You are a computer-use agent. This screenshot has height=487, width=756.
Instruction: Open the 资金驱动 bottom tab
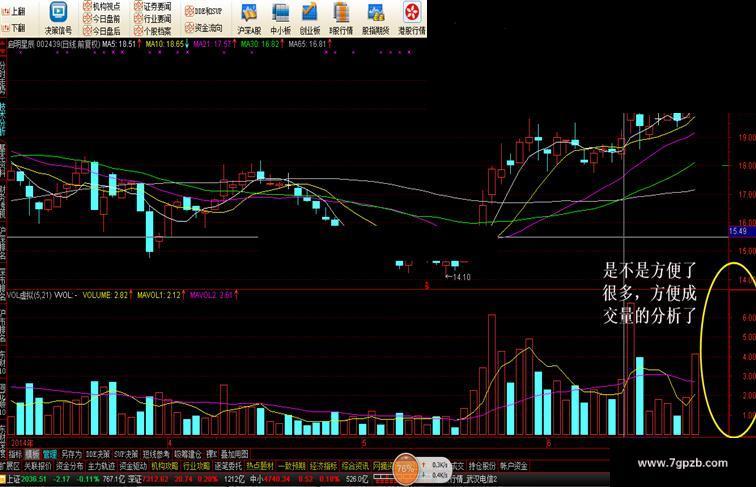tap(133, 466)
